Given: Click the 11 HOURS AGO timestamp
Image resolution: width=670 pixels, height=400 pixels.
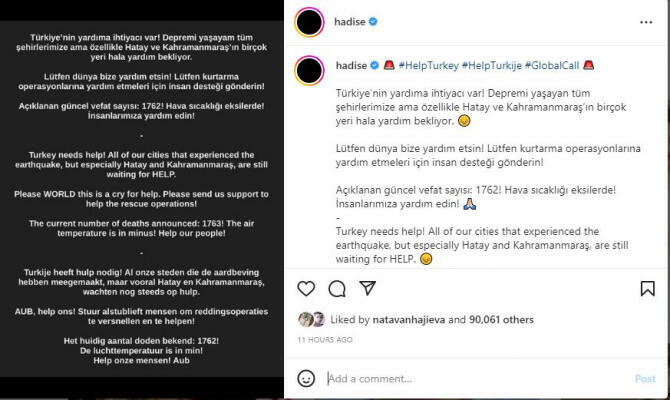Looking at the screenshot, I should pyautogui.click(x=324, y=340).
